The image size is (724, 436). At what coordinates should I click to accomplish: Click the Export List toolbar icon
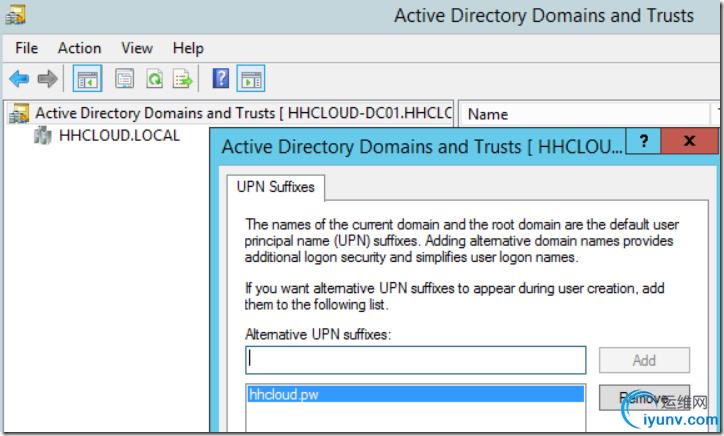click(182, 79)
